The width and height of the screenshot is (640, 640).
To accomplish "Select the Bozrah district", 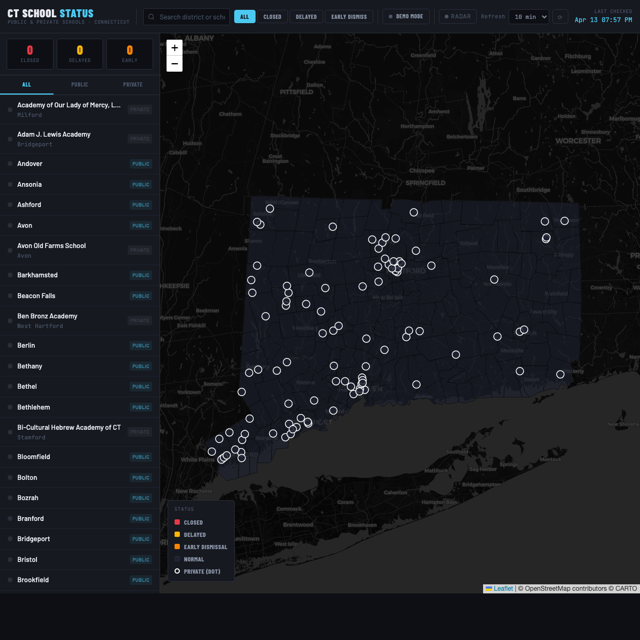I will pos(80,498).
